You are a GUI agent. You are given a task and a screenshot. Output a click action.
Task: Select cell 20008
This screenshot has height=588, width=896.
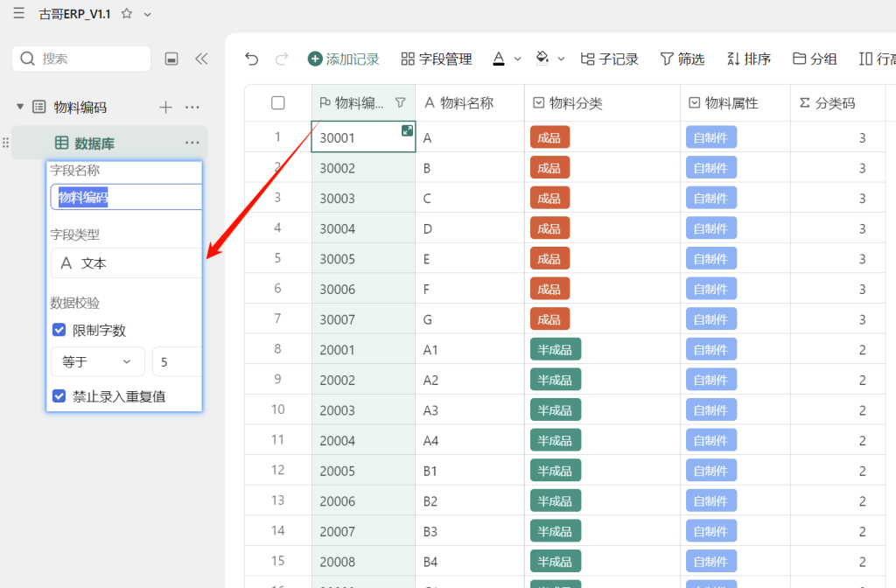tap(363, 562)
